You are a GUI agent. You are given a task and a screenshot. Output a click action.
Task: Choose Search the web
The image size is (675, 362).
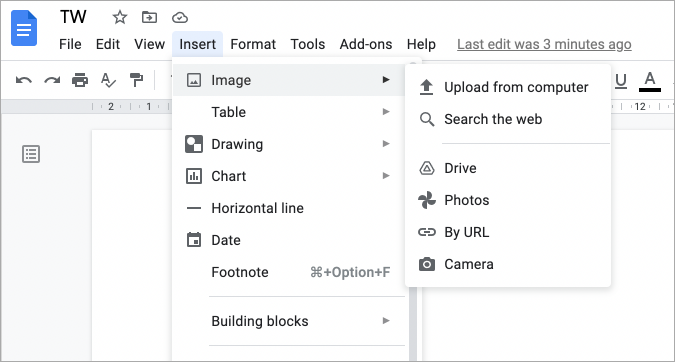pyautogui.click(x=508, y=119)
